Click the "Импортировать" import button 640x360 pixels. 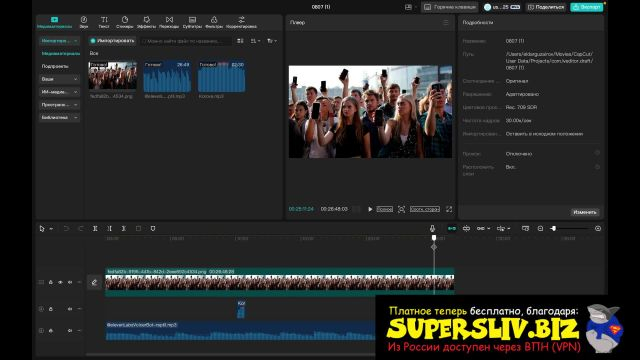112,41
